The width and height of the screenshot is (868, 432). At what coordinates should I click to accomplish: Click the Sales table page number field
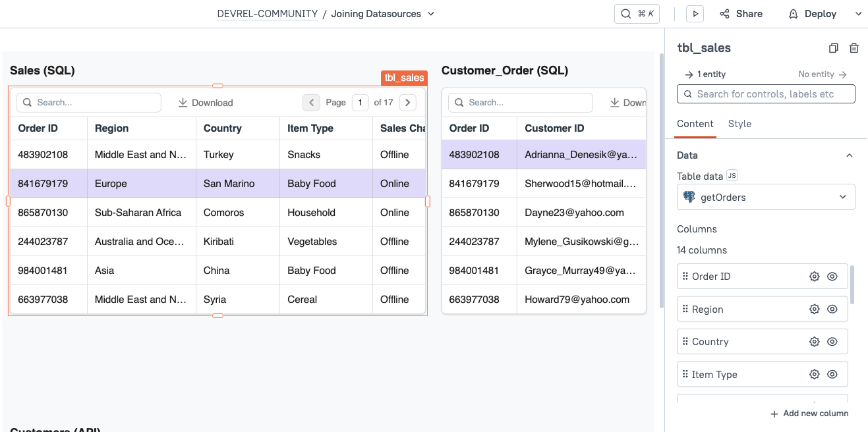(359, 102)
